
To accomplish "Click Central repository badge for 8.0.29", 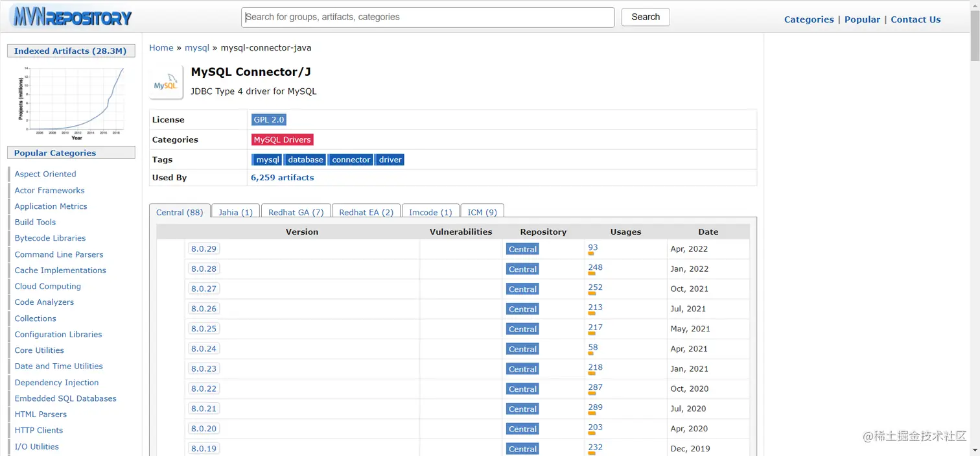I will click(x=522, y=250).
